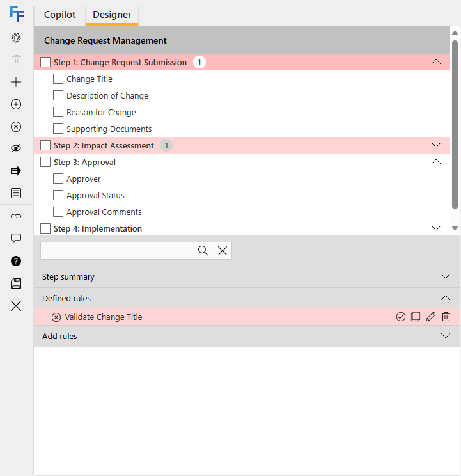Collapse Step 3 Approval chevron
461x476 pixels.
[436, 162]
